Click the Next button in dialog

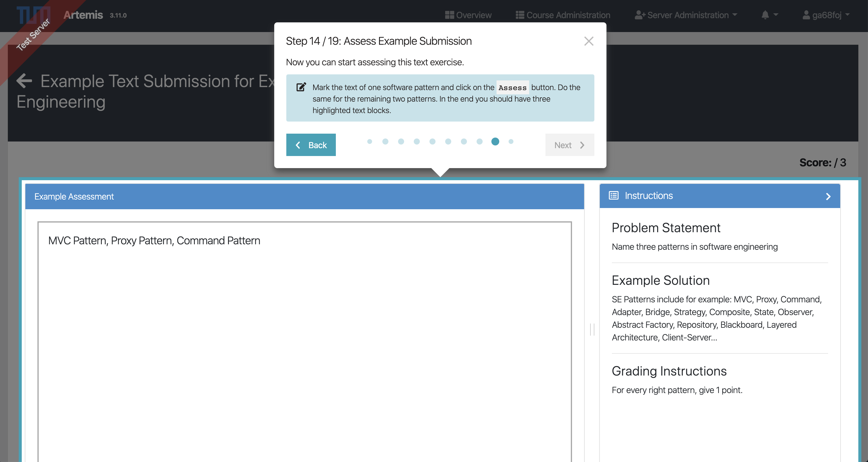pos(570,144)
